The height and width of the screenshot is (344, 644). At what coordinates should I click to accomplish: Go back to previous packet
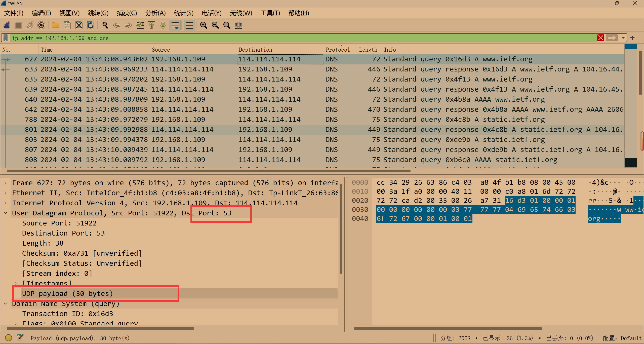[x=117, y=25]
